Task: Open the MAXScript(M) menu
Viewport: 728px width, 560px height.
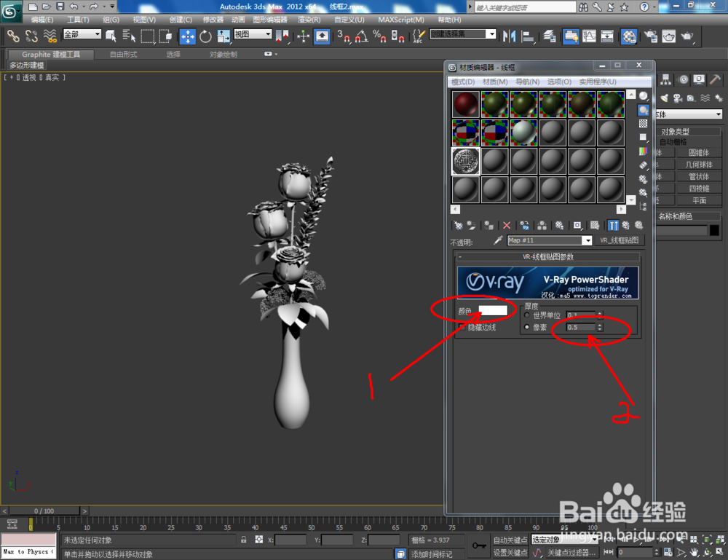Action: (x=401, y=20)
